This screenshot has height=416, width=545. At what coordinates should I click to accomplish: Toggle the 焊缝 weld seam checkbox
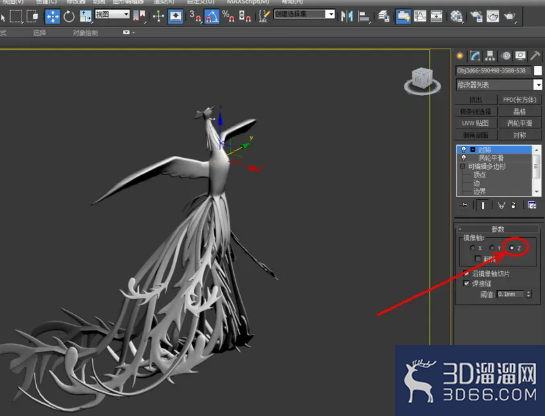[466, 283]
